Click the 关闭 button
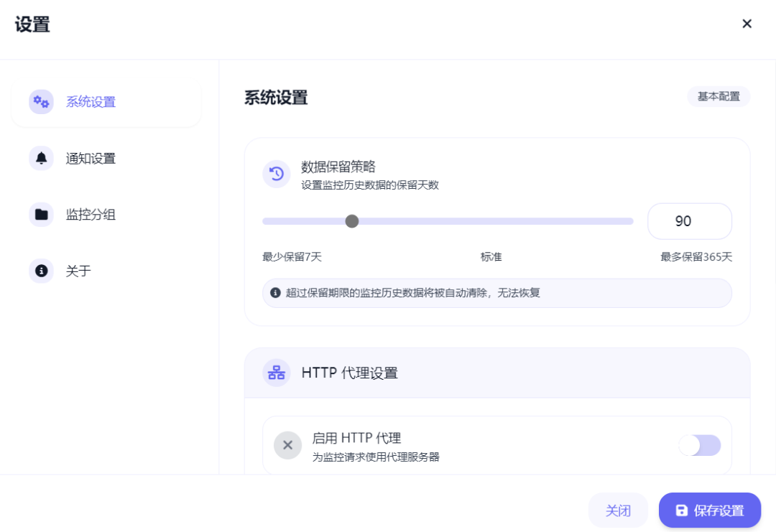Image resolution: width=776 pixels, height=532 pixels. click(618, 510)
